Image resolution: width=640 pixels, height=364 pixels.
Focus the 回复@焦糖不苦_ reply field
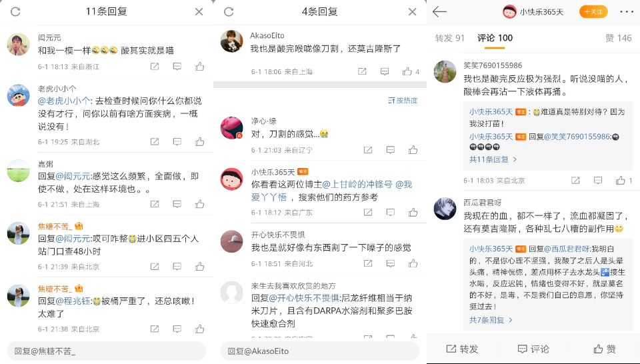[x=107, y=351]
